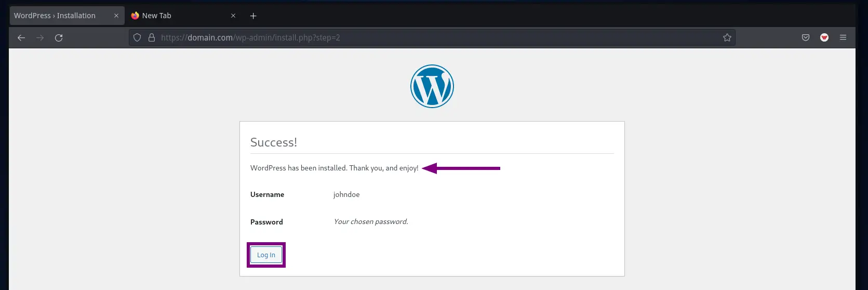Image resolution: width=868 pixels, height=290 pixels.
Task: Click the browser Back arrow
Action: pos(21,37)
